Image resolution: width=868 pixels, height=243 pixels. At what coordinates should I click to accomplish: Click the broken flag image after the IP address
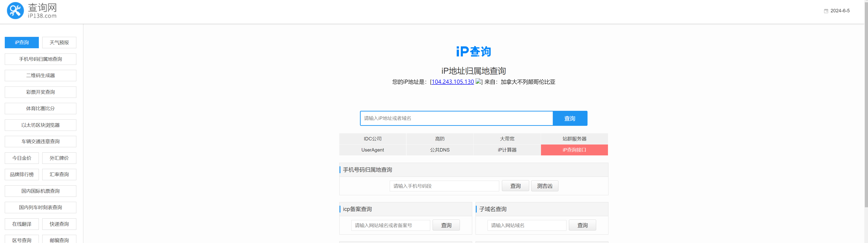click(478, 81)
